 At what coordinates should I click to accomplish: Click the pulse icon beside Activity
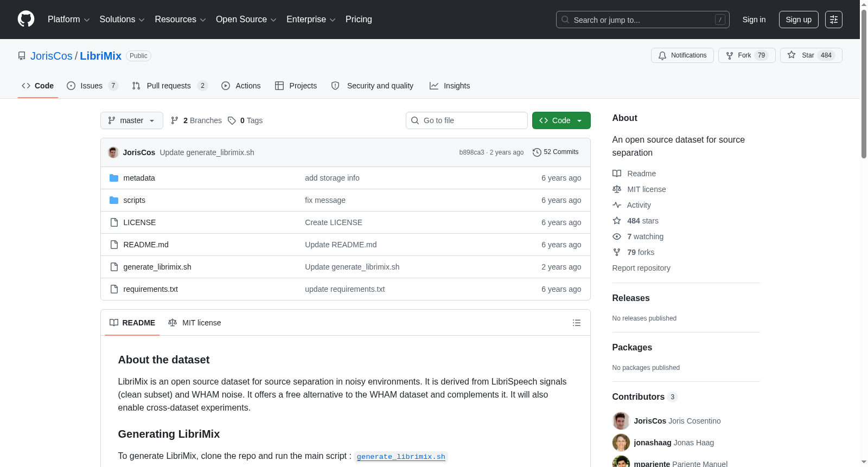pos(617,205)
